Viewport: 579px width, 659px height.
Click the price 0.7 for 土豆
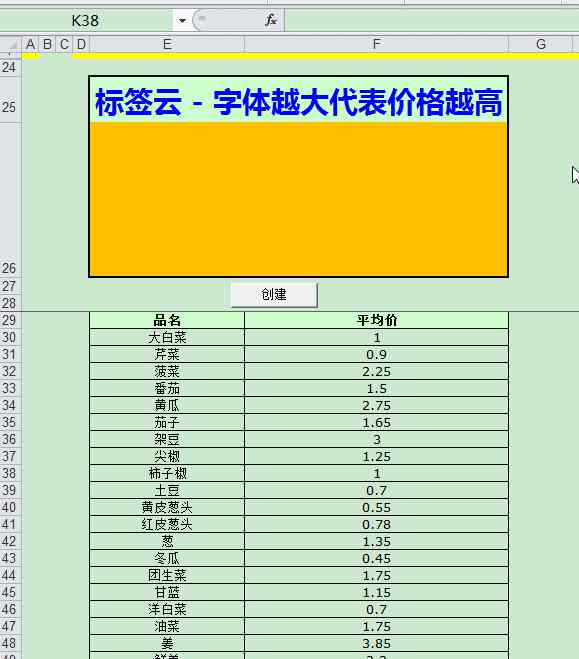[x=376, y=490]
